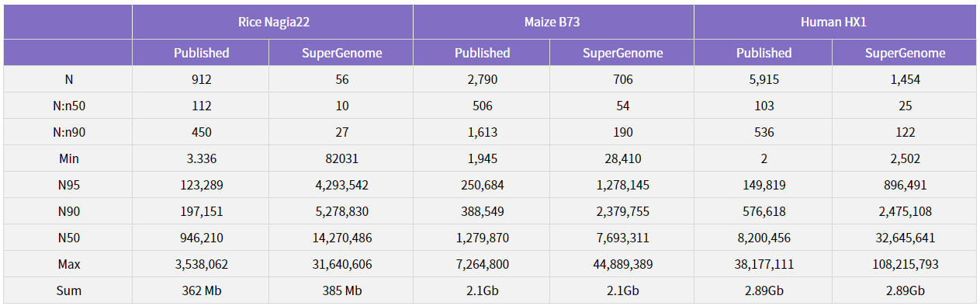
Task: Select the 5,915 cell in row N
Action: [764, 79]
